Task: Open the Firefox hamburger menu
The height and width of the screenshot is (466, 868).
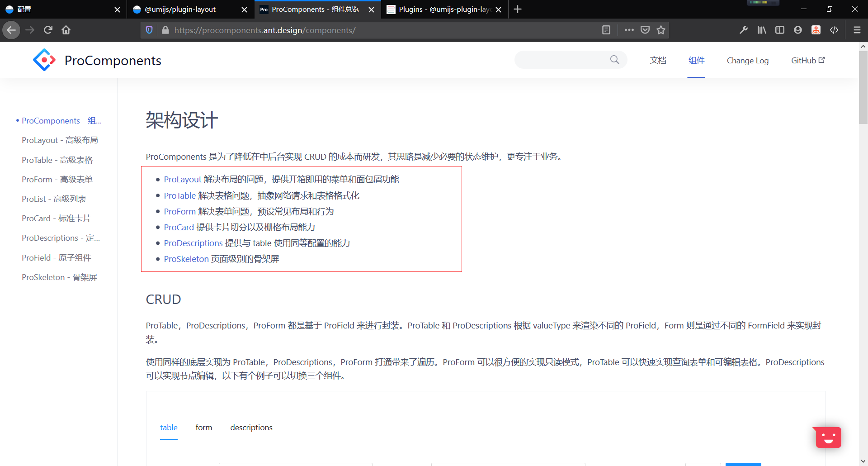Action: (857, 30)
